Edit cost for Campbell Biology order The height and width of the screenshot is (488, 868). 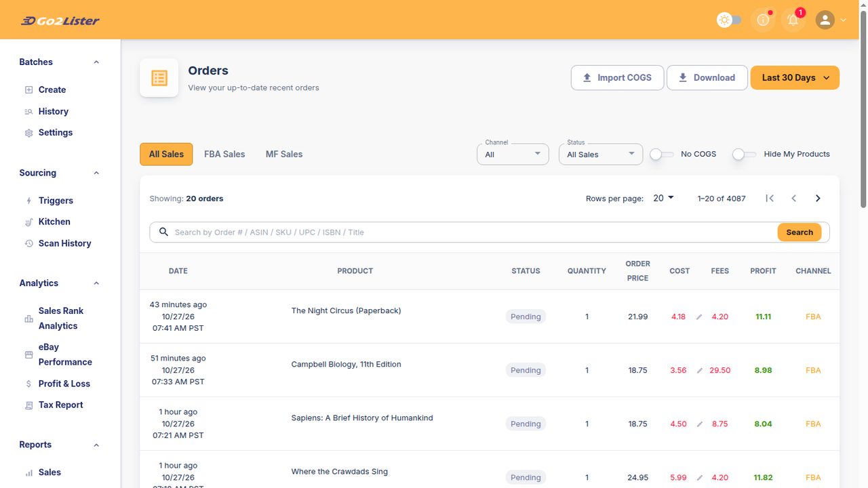click(699, 371)
